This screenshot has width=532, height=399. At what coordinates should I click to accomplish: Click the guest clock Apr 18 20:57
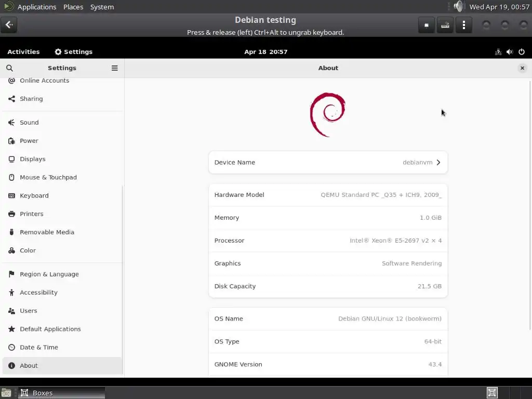click(265, 52)
